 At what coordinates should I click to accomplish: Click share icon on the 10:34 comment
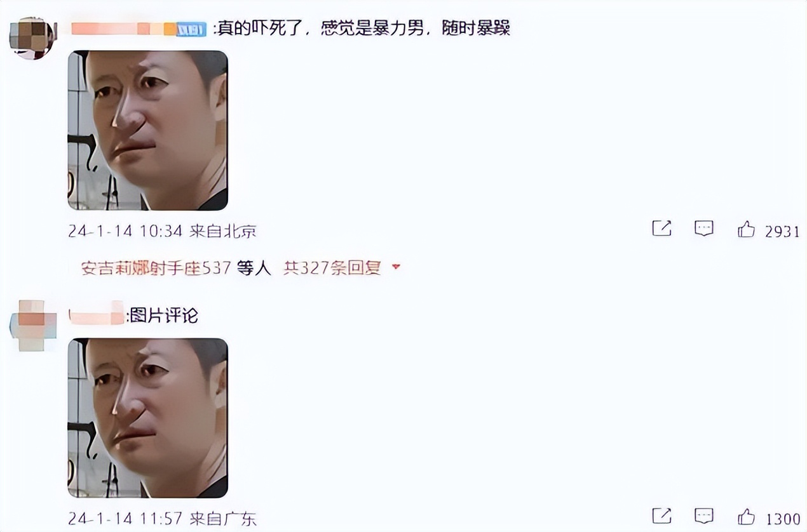[661, 229]
